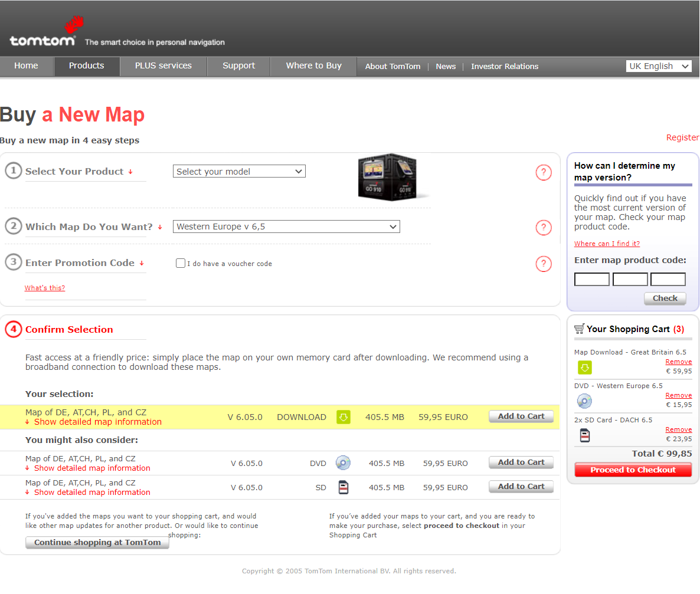Open help for Promotion Code step
The height and width of the screenshot is (594, 700).
click(x=544, y=264)
